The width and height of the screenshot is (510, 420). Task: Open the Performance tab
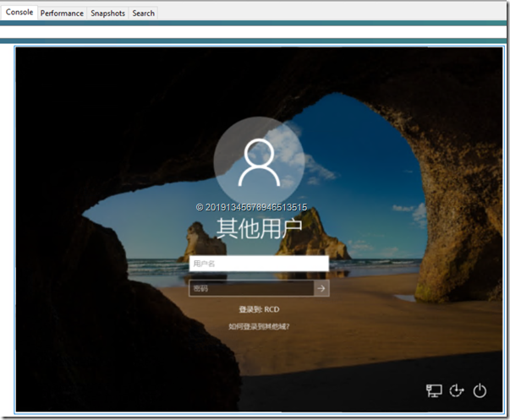coord(62,14)
